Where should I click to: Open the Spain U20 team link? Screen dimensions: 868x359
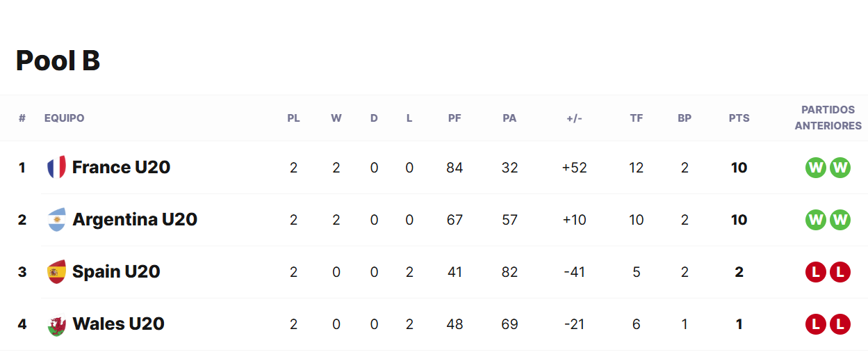(116, 272)
